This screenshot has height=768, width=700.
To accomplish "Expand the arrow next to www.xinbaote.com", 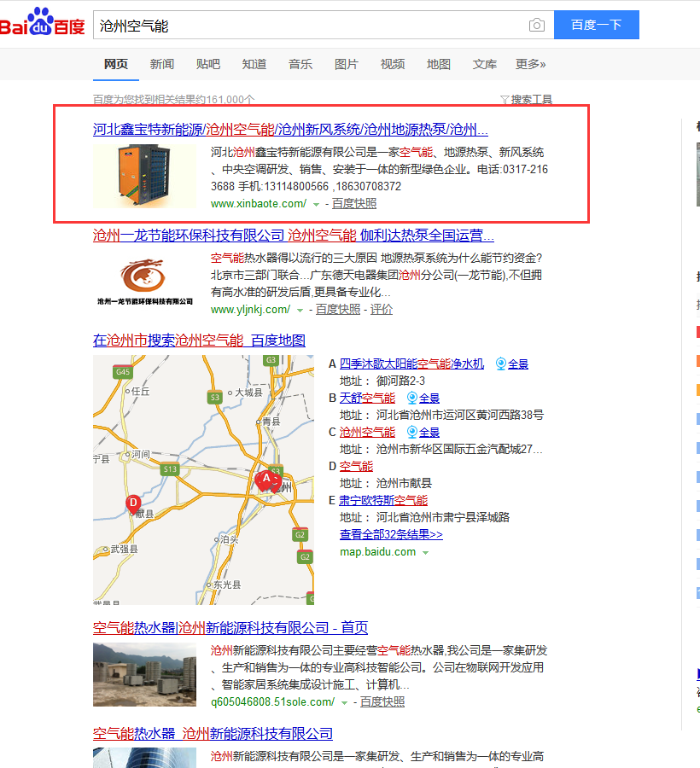I will coord(317,204).
